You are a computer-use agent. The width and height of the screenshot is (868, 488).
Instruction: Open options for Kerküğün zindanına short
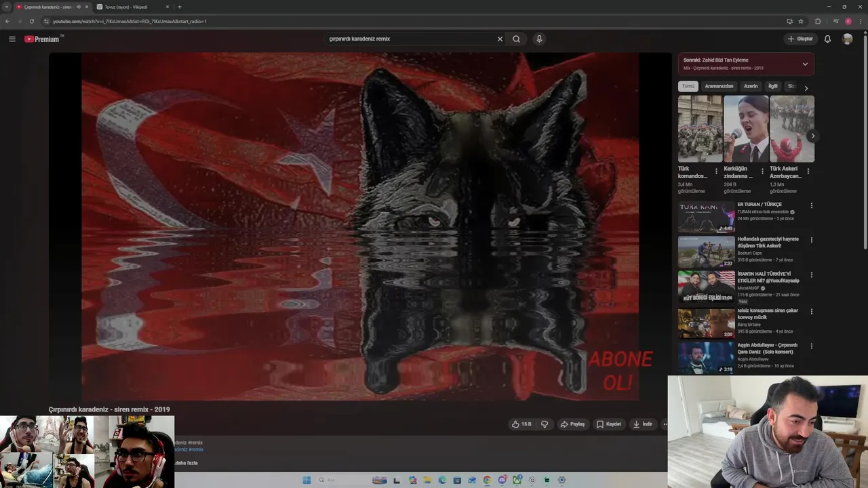click(x=762, y=171)
